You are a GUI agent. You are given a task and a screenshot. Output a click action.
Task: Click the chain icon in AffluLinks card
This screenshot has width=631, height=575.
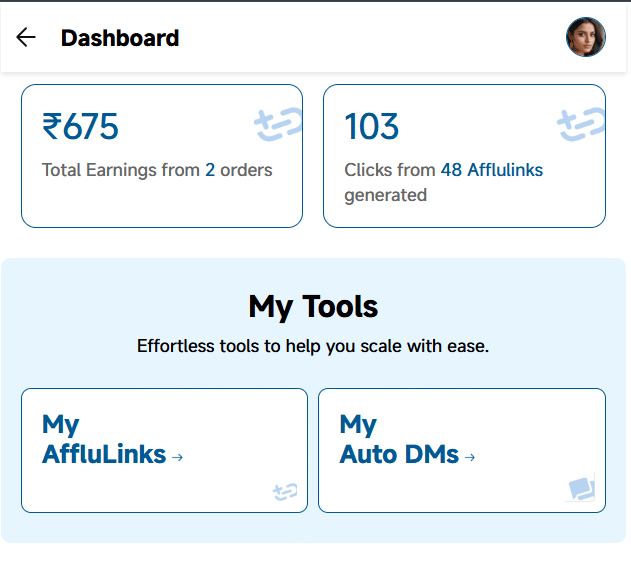[285, 491]
